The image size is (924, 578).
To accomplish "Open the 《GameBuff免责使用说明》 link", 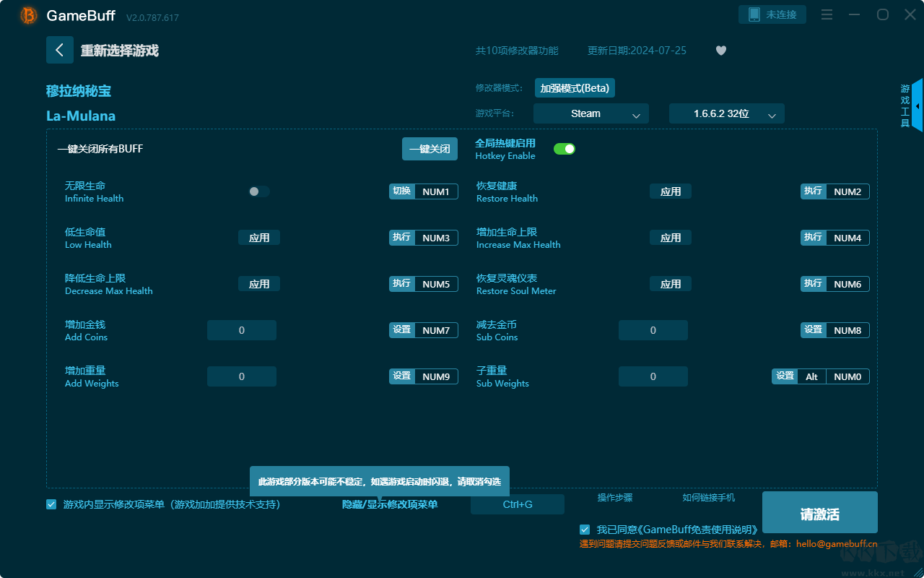I will click(697, 530).
